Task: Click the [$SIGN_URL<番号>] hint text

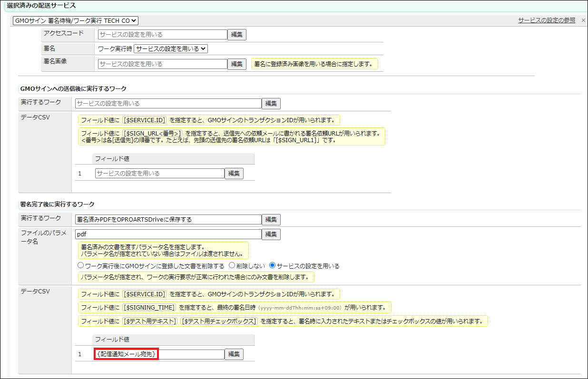Action: (x=152, y=133)
